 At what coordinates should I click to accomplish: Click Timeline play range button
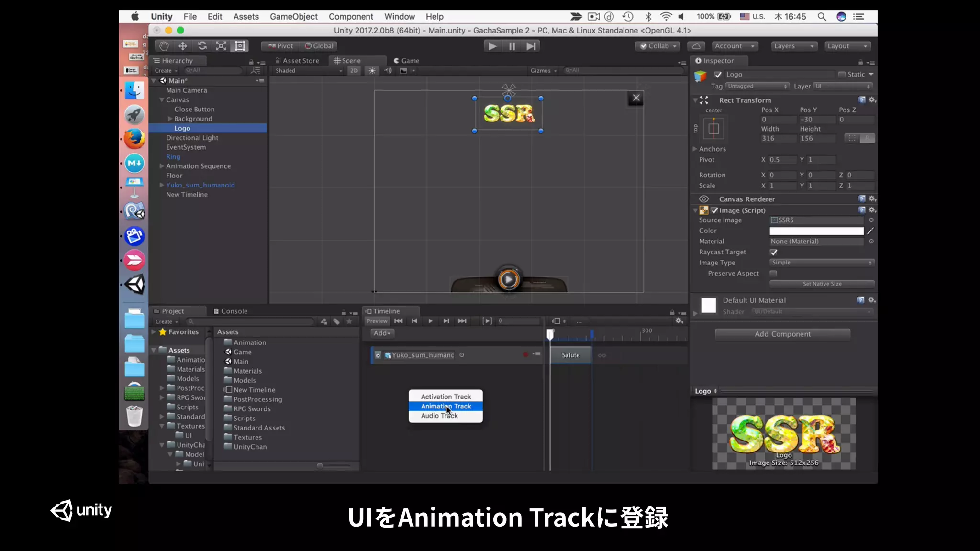487,321
